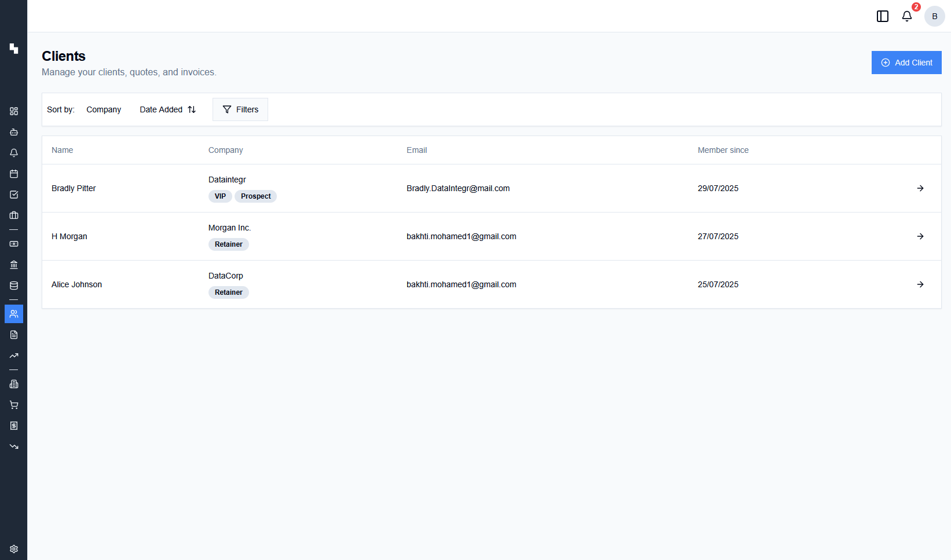
Task: Sort clients by Company
Action: point(104,109)
